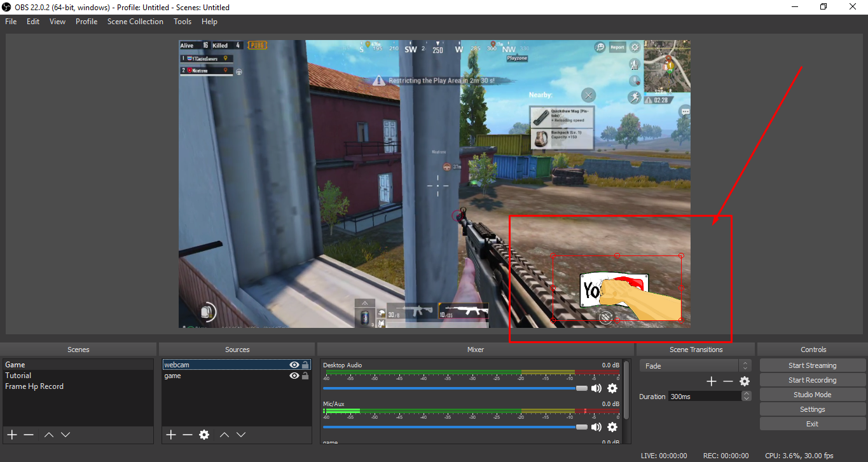Click the Report button in game preview
This screenshot has width=868, height=462.
coord(617,47)
